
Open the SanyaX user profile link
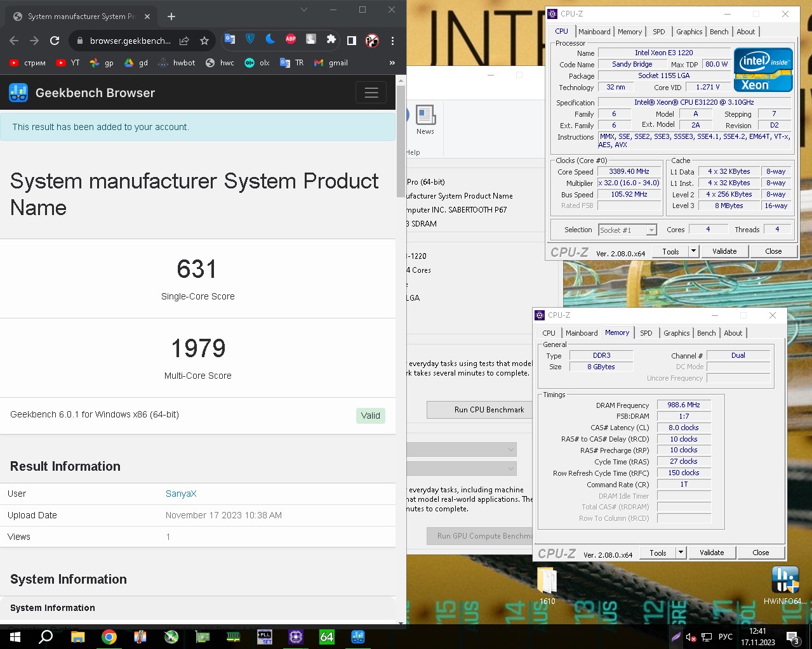[x=181, y=494]
